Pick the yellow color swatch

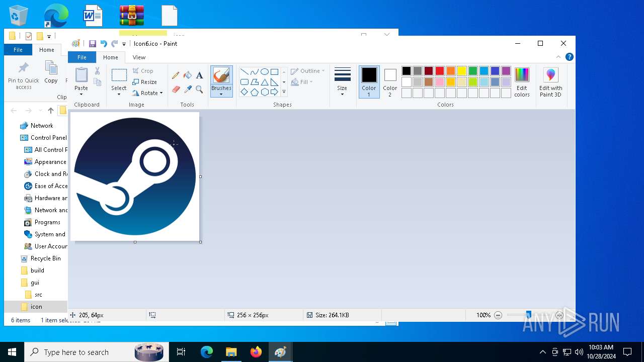click(462, 71)
